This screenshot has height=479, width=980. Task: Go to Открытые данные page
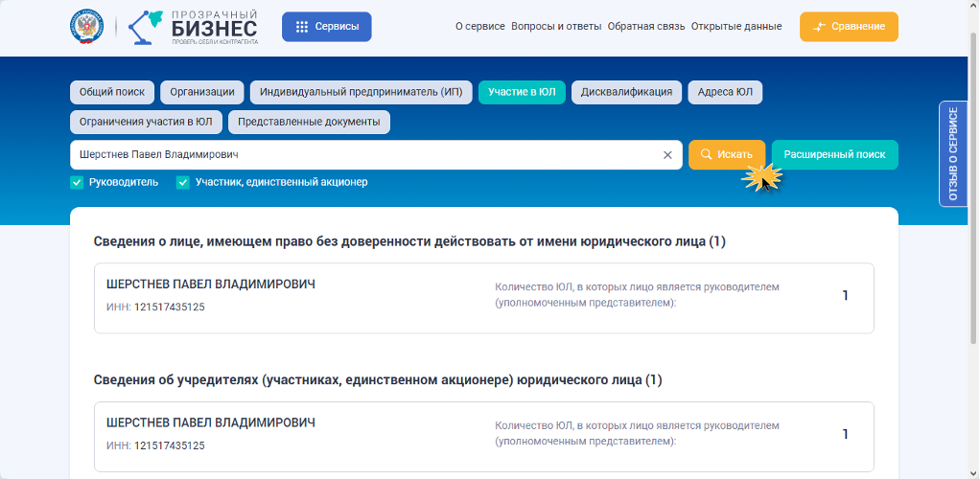coord(736,27)
